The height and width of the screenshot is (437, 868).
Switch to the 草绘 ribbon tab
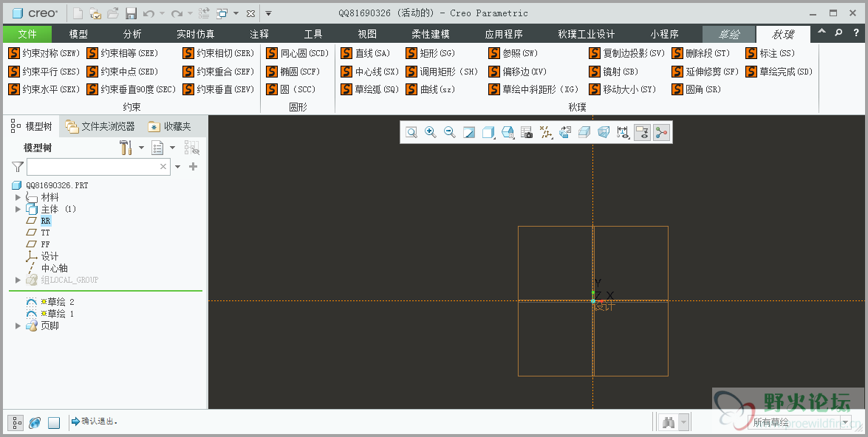(729, 34)
